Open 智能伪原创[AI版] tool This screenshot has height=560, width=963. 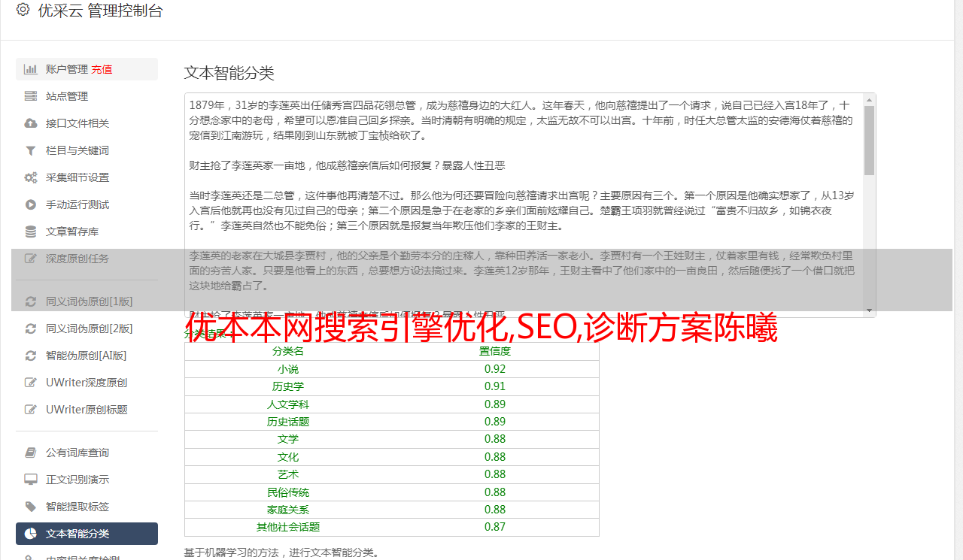87,356
